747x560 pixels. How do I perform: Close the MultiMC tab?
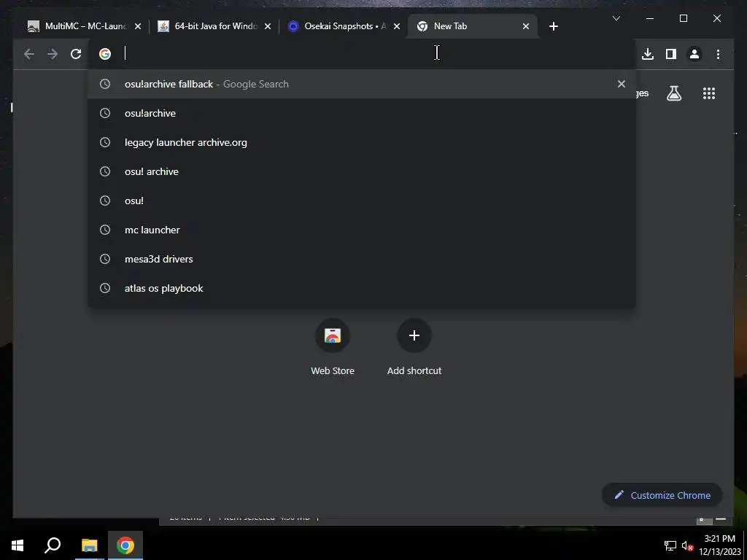(x=138, y=26)
